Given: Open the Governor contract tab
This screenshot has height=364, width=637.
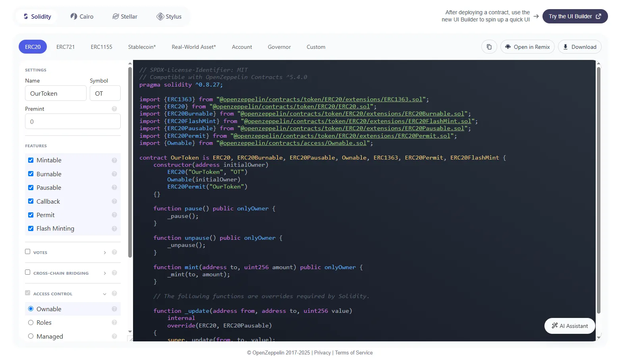Looking at the screenshot, I should [x=279, y=46].
